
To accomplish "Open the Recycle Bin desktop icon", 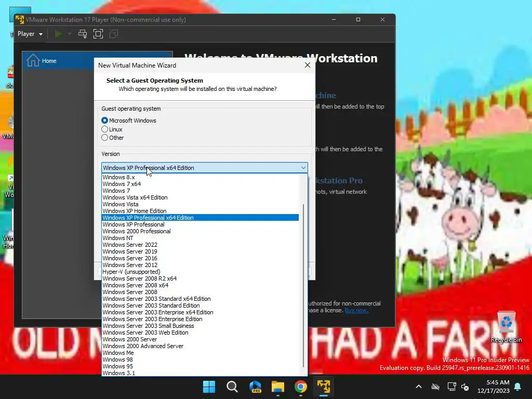I will 506,327.
